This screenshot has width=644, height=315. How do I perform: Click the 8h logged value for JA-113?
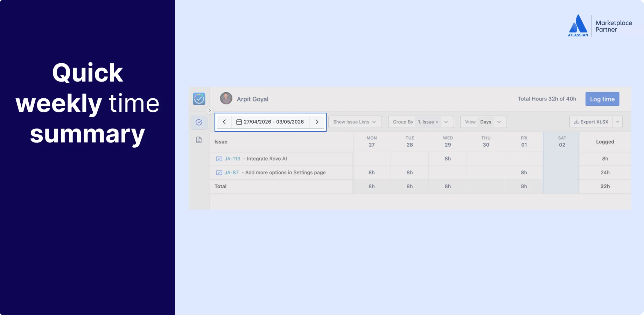click(605, 159)
